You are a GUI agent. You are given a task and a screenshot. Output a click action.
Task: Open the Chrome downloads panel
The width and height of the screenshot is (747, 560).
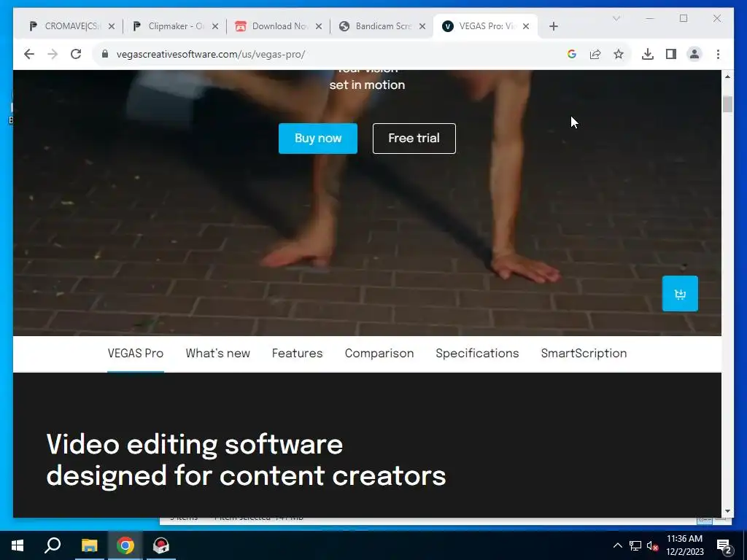click(x=648, y=54)
